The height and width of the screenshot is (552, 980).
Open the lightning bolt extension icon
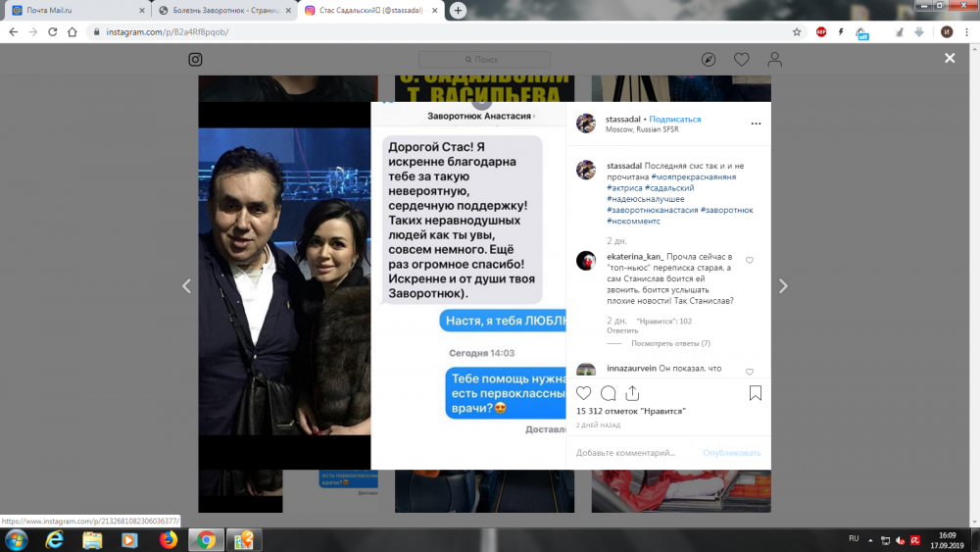(x=841, y=32)
